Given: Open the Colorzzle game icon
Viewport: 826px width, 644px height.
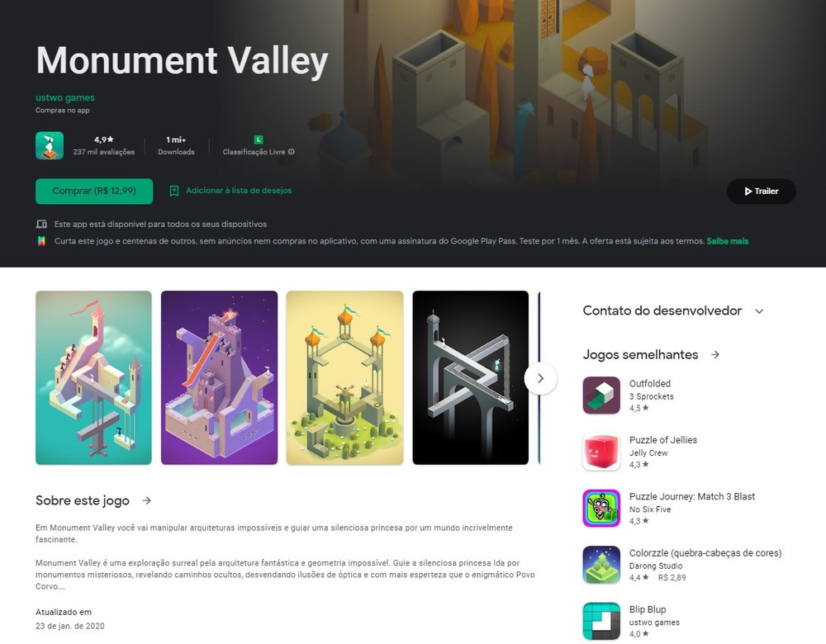Looking at the screenshot, I should (x=601, y=565).
